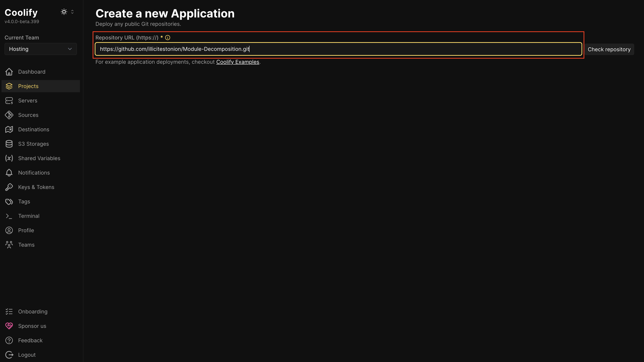Image resolution: width=644 pixels, height=362 pixels.
Task: Open the Hosting team dropdown
Action: click(x=41, y=49)
